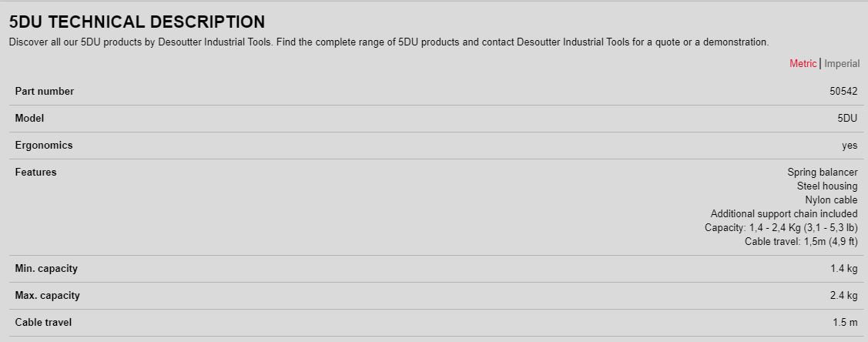Click the Part number row label
The image size is (868, 342).
[x=45, y=92]
